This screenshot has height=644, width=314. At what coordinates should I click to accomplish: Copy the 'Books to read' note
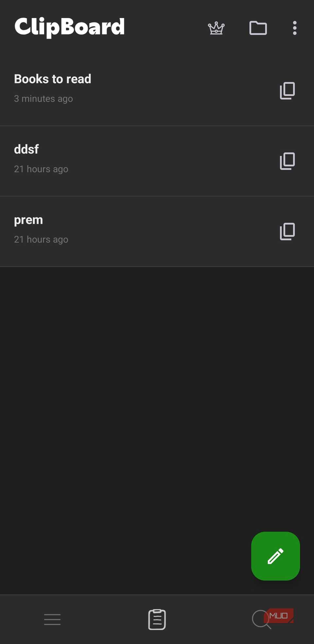(287, 91)
